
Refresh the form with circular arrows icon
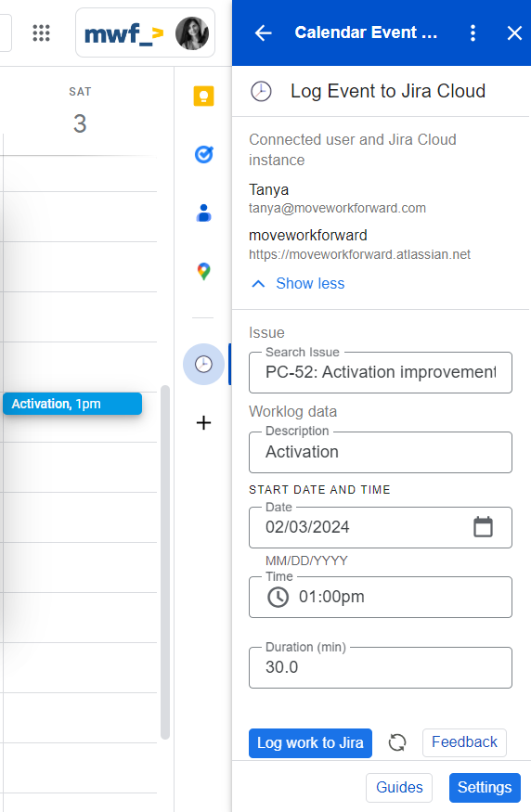pyautogui.click(x=397, y=742)
